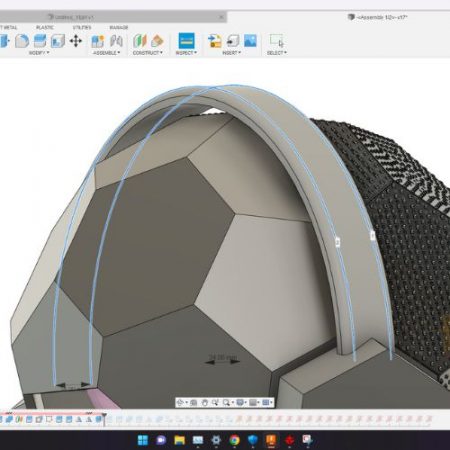Select the Measure tool under Inspect
The image size is (450, 450).
186,41
